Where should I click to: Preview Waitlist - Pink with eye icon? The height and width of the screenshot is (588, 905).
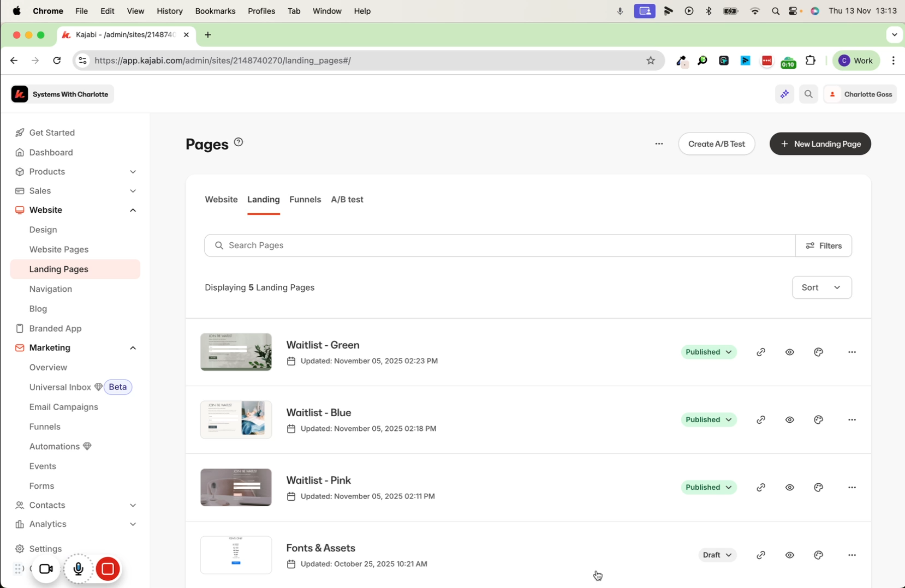coord(789,488)
